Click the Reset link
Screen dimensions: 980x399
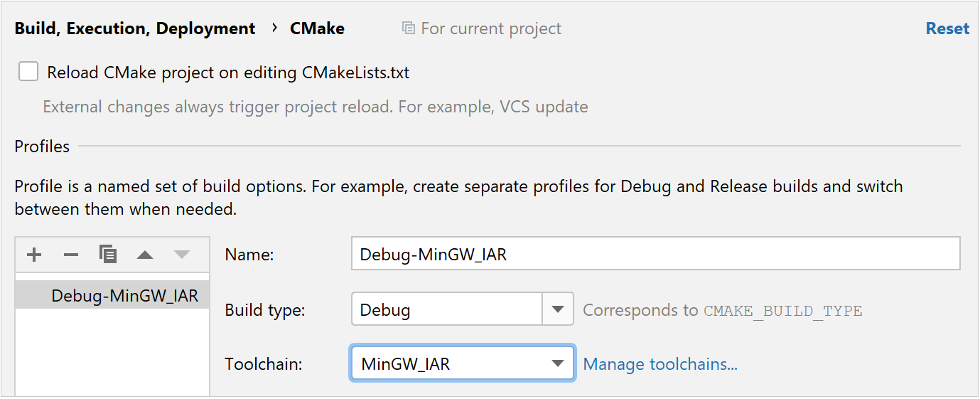(x=947, y=28)
